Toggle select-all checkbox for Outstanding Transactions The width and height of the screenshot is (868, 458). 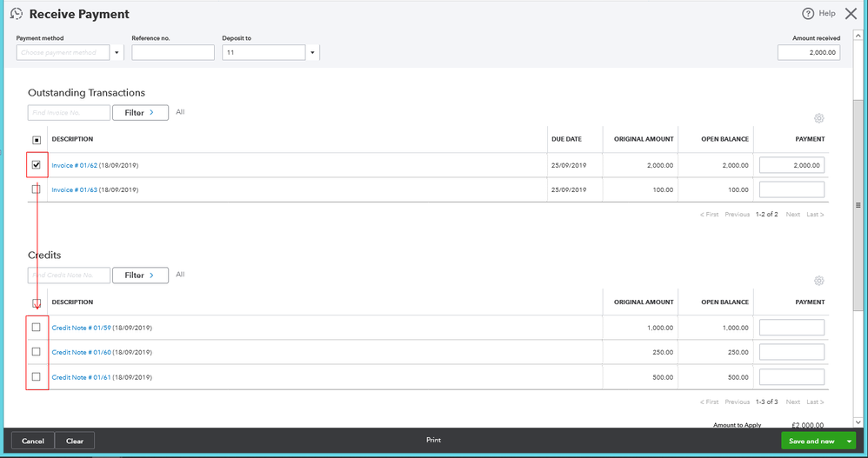(37, 140)
